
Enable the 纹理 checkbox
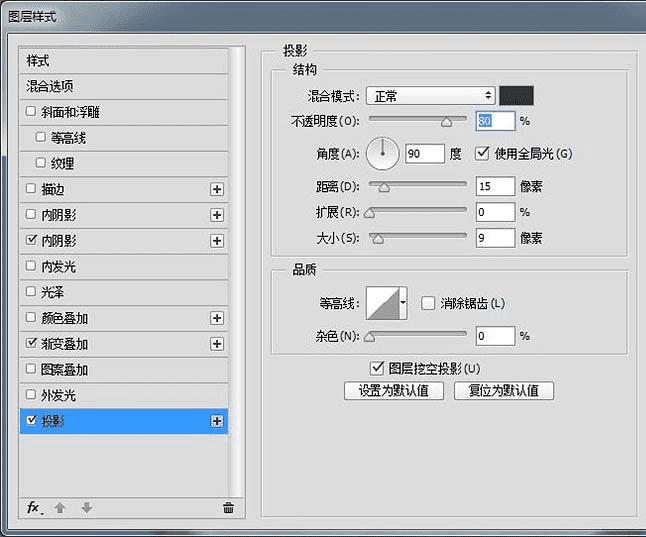(40, 162)
